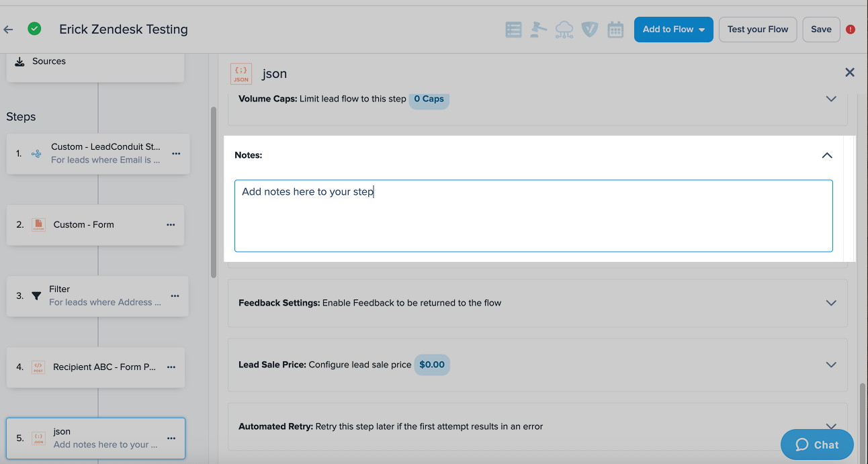
Task: Collapse the Notes section
Action: pyautogui.click(x=827, y=155)
